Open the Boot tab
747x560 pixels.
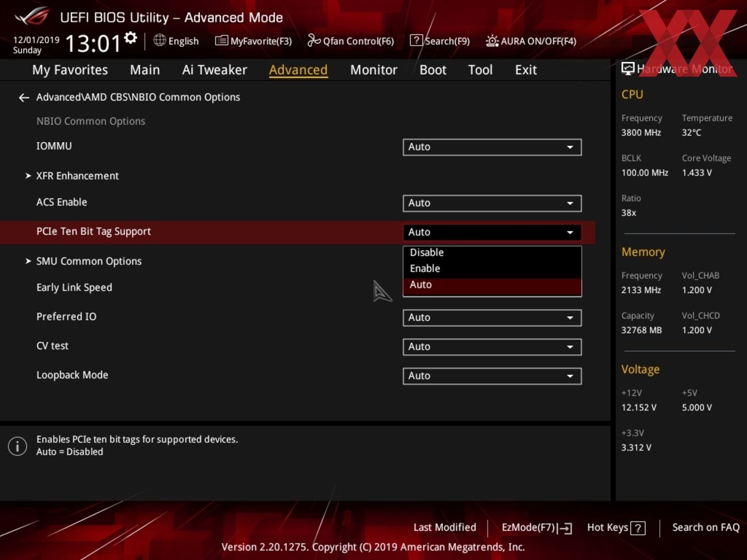(x=433, y=70)
